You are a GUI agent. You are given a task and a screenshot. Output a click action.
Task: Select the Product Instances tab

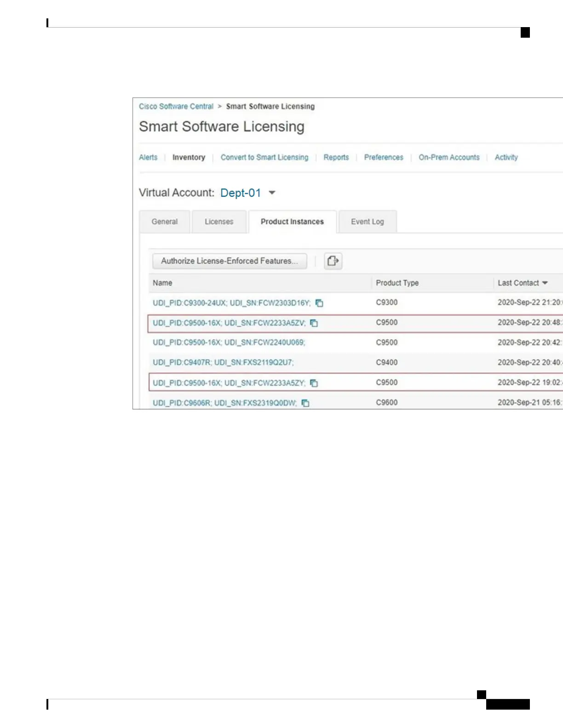click(292, 222)
